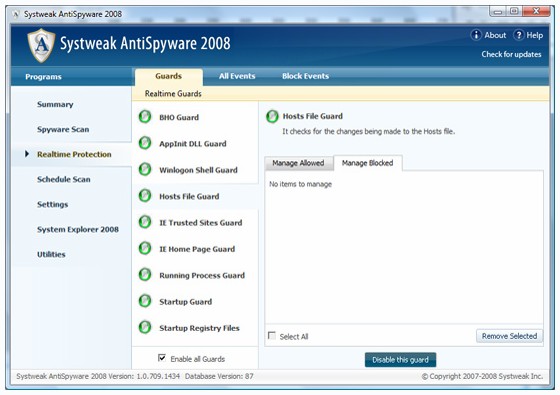
Task: Select Running Process Guard entry
Action: (202, 275)
